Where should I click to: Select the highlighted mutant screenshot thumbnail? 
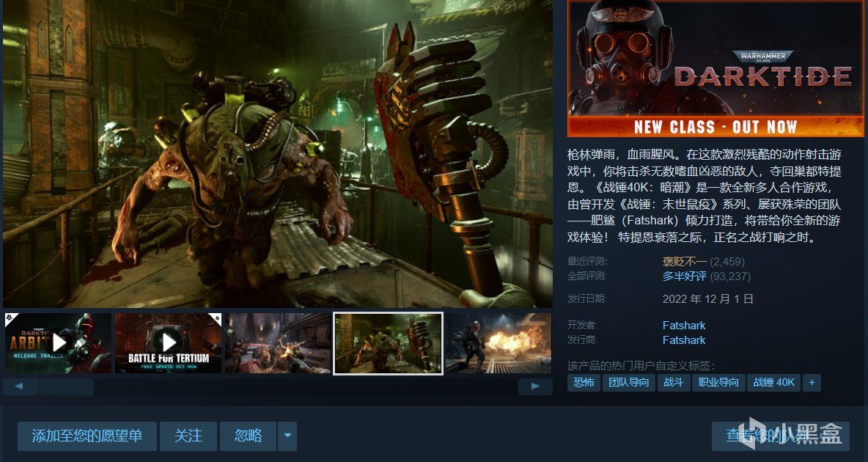click(x=388, y=343)
